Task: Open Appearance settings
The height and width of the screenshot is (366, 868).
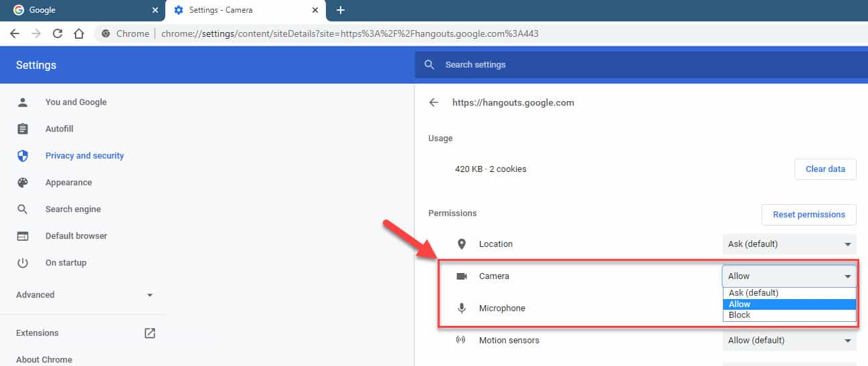Action: (x=68, y=183)
